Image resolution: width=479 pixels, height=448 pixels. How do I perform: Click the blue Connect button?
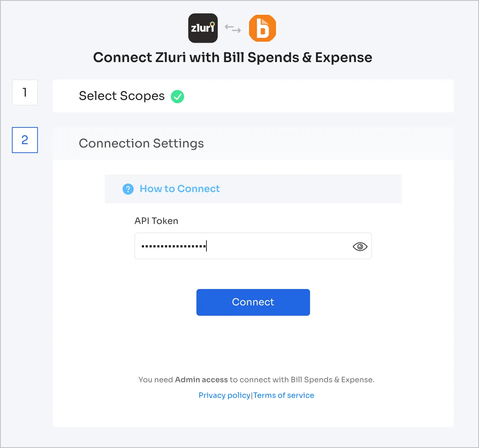[x=253, y=302]
